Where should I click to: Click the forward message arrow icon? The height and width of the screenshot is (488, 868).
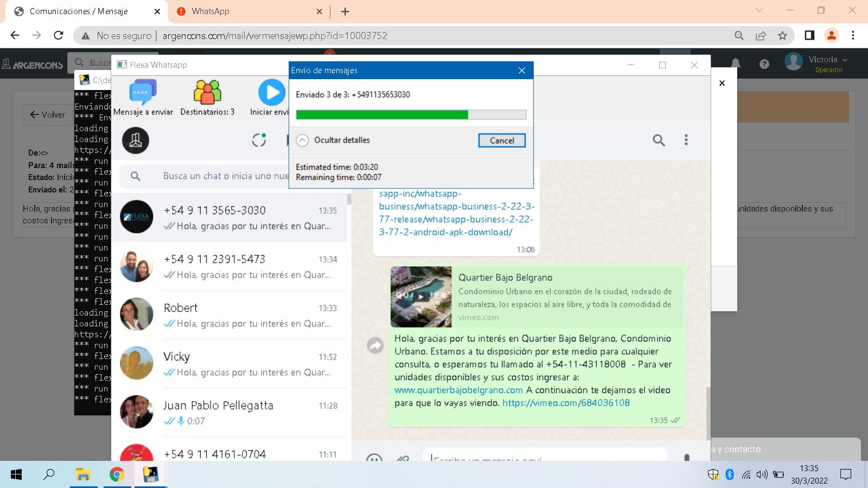pos(375,345)
